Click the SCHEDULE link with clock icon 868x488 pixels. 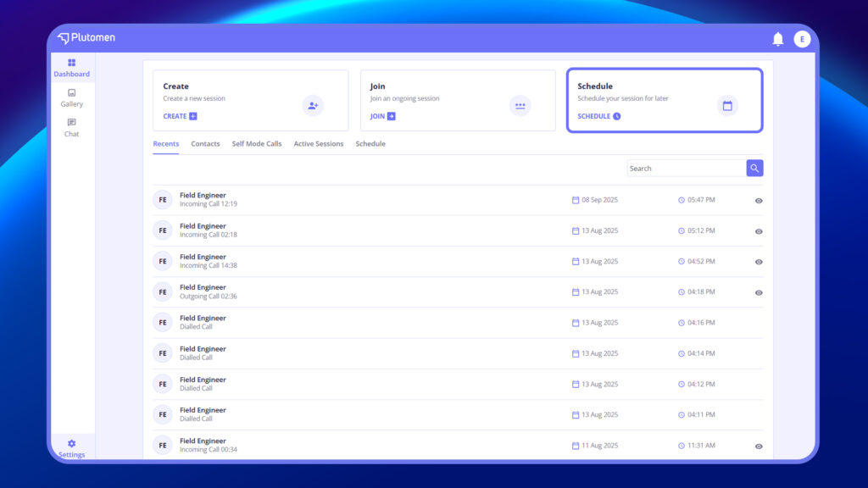(x=599, y=116)
